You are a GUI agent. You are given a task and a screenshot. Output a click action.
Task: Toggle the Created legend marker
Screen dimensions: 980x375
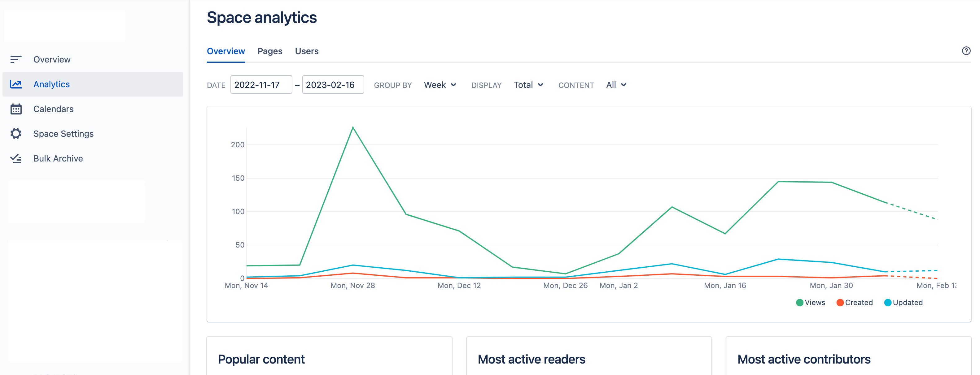click(x=840, y=302)
